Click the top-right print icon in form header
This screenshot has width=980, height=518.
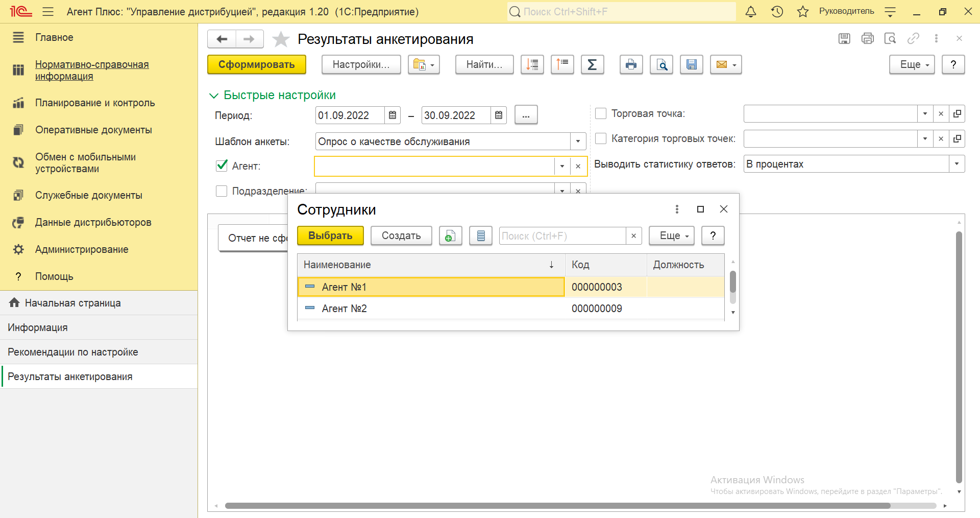click(867, 38)
